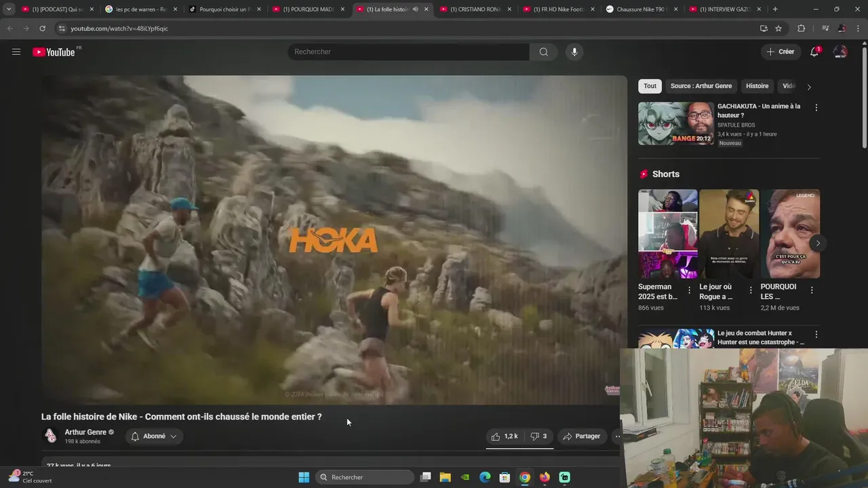Open options for POURQUOI LES short
Image resolution: width=868 pixels, height=488 pixels.
tap(812, 290)
